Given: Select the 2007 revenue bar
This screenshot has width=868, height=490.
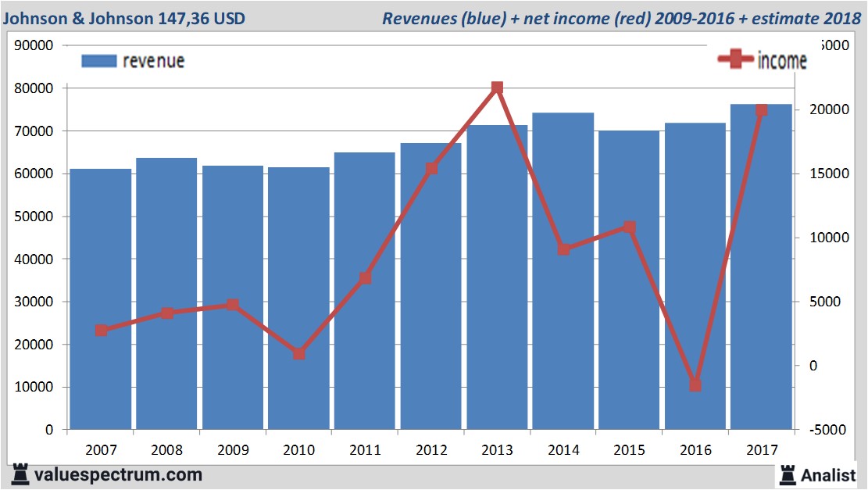Looking at the screenshot, I should coord(101,299).
